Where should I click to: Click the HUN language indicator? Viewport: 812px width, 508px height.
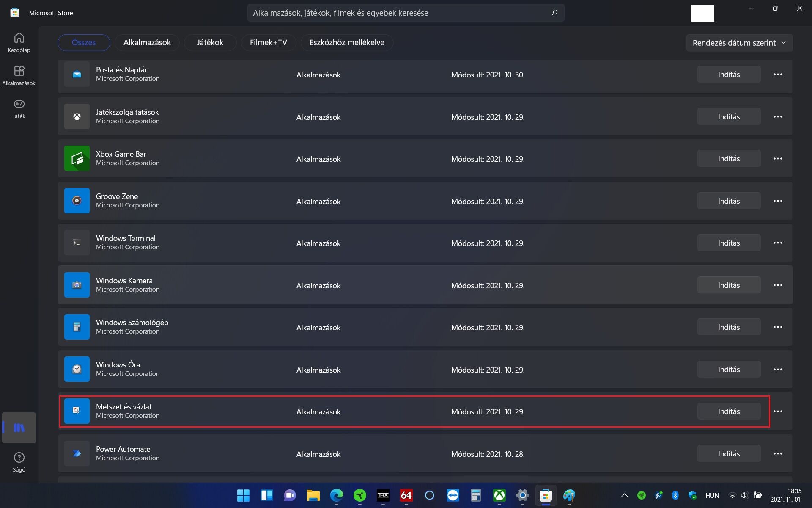click(712, 495)
